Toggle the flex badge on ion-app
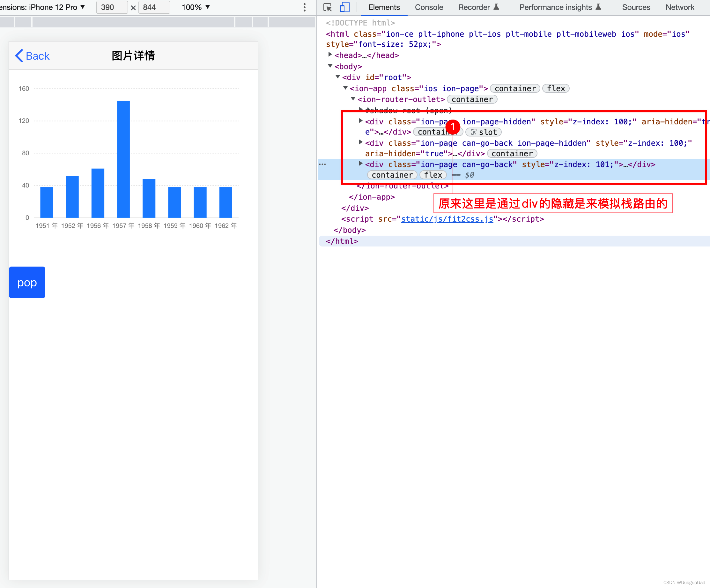The width and height of the screenshot is (710, 588). point(556,89)
